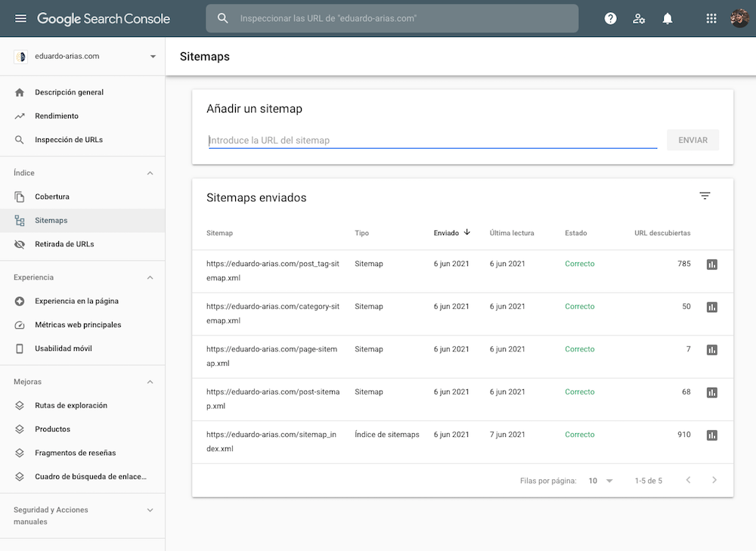Click the 785 discovered URLs value

tap(683, 264)
